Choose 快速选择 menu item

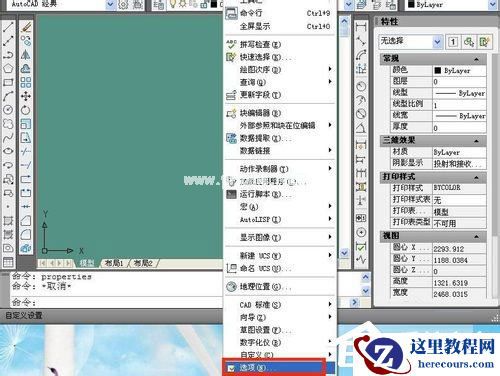pos(280,57)
